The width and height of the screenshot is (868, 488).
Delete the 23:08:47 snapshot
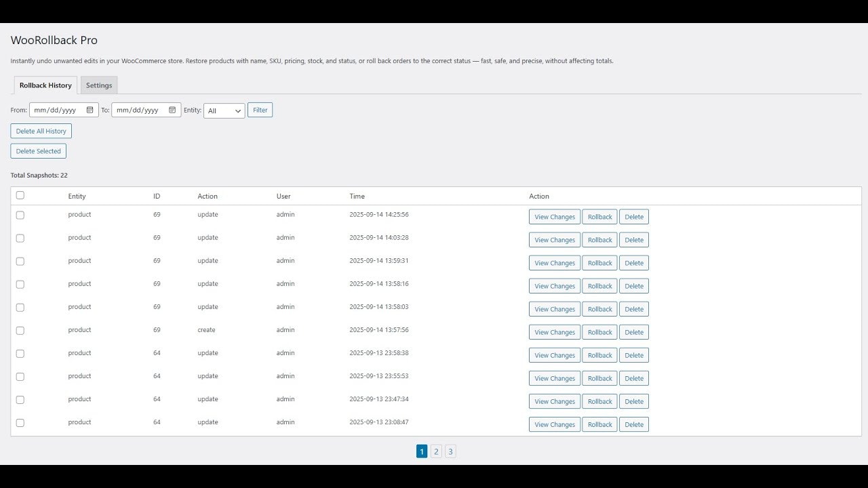(634, 424)
